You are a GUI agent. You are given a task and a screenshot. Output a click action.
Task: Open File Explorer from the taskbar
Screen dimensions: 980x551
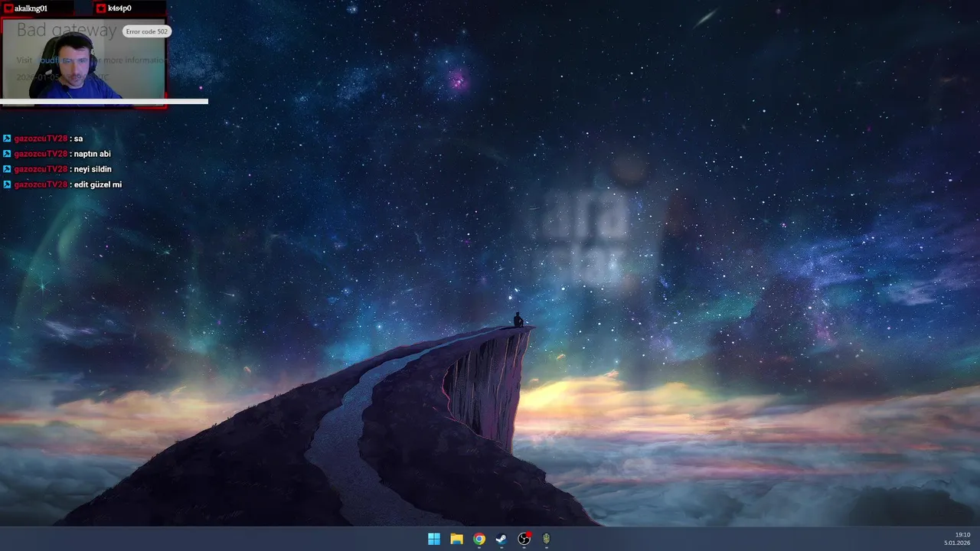click(456, 539)
